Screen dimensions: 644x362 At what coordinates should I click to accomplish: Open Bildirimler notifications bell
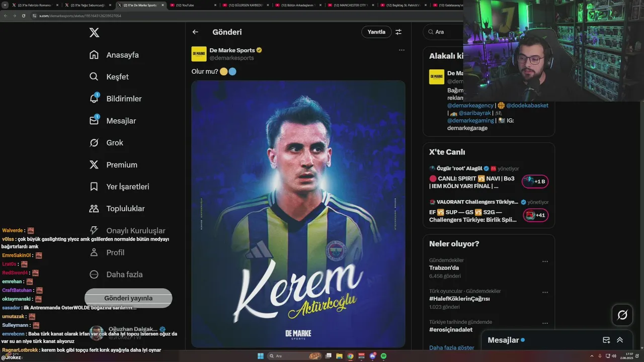point(115,99)
